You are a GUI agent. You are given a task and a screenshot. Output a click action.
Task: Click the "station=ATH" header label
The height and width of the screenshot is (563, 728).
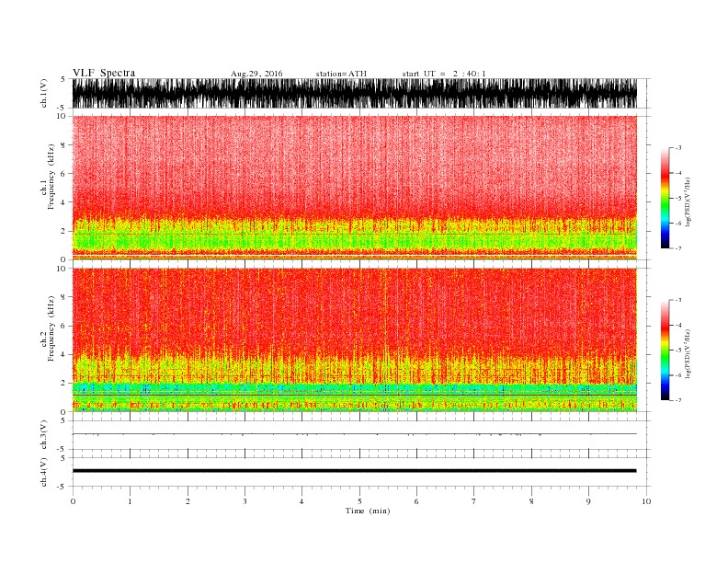(x=341, y=74)
